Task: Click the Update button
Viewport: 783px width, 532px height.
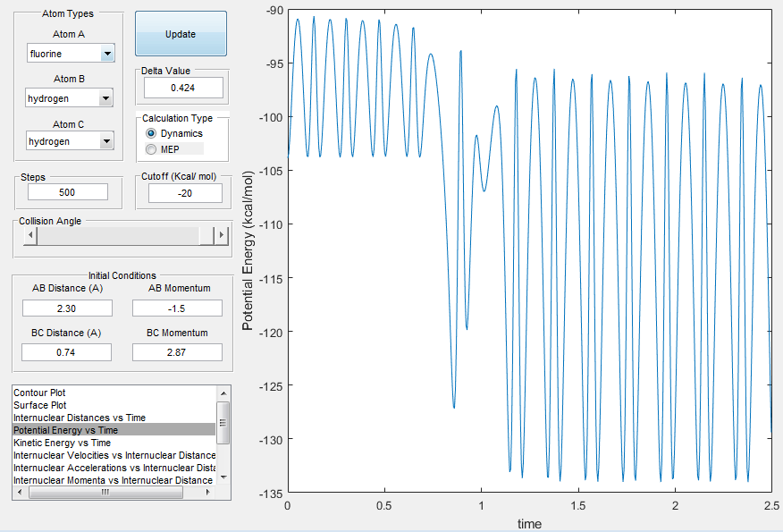Action: coord(181,33)
